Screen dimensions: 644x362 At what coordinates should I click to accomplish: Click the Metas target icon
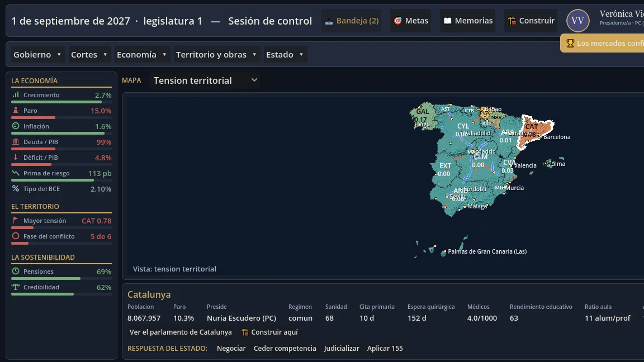(397, 21)
